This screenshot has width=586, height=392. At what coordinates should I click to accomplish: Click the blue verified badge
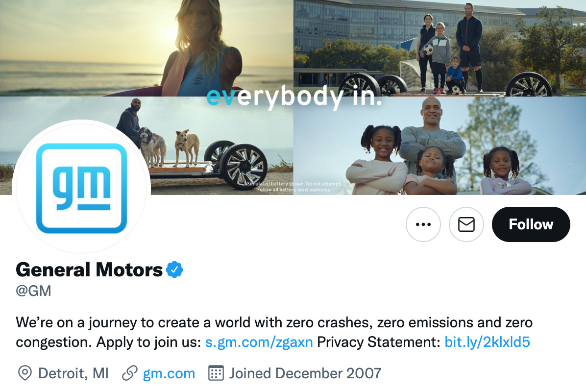tap(174, 270)
